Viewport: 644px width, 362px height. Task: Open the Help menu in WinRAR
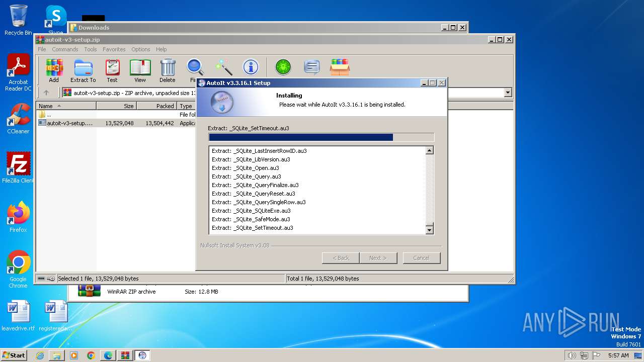pyautogui.click(x=161, y=49)
